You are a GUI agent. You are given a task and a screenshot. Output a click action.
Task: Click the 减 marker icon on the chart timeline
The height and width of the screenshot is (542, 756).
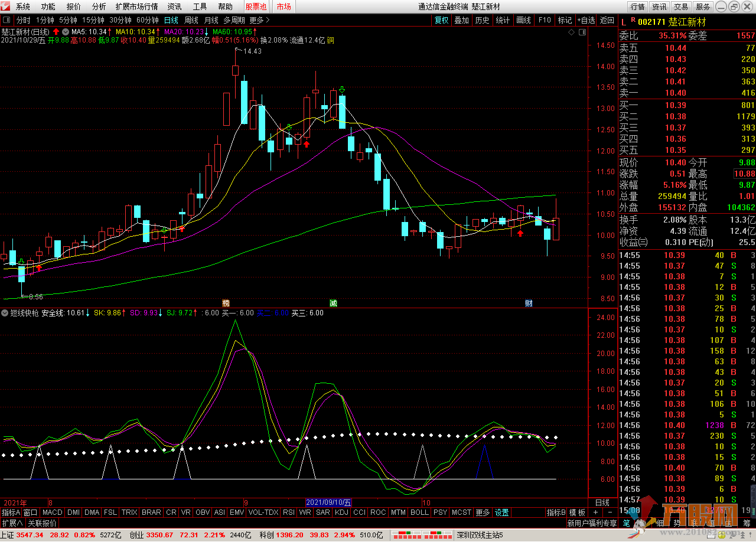click(x=333, y=303)
